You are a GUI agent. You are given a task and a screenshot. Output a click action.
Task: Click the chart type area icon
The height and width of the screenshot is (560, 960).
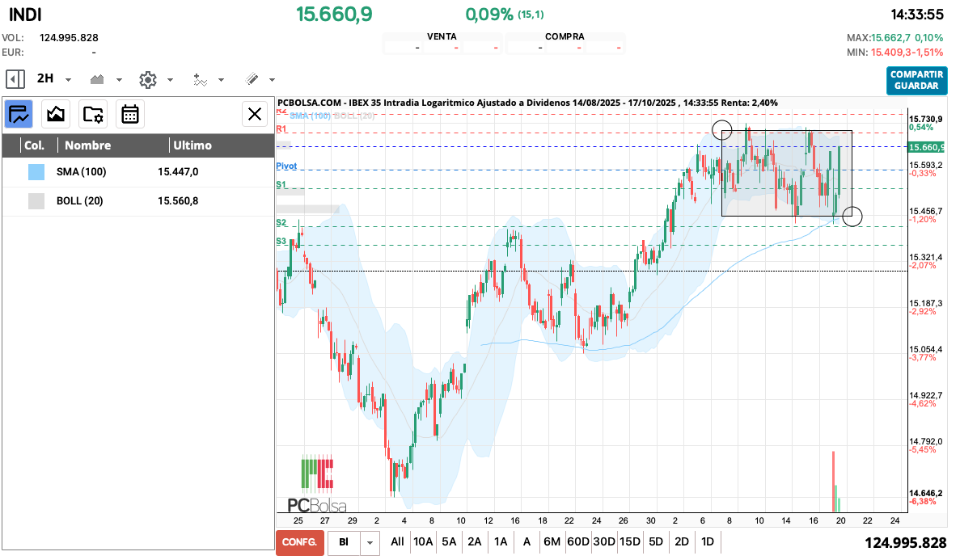pyautogui.click(x=98, y=79)
